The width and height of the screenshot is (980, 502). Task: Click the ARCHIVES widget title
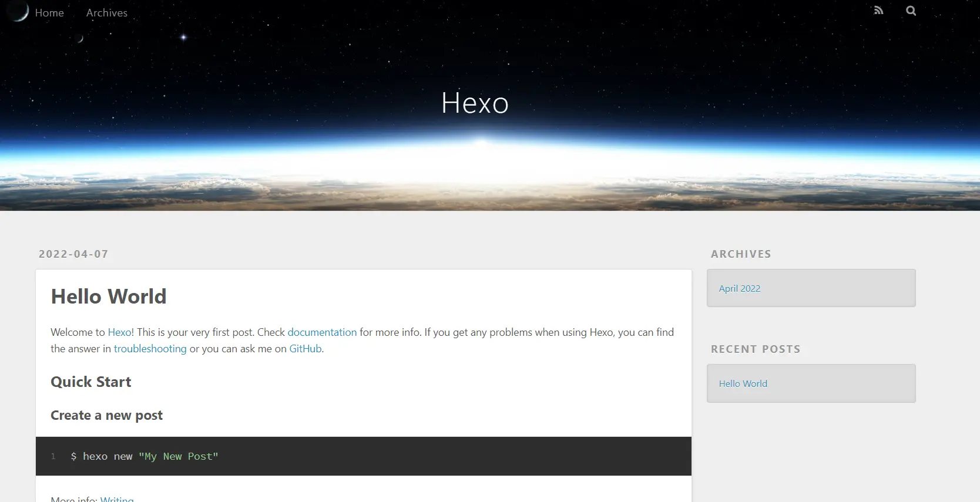click(741, 254)
